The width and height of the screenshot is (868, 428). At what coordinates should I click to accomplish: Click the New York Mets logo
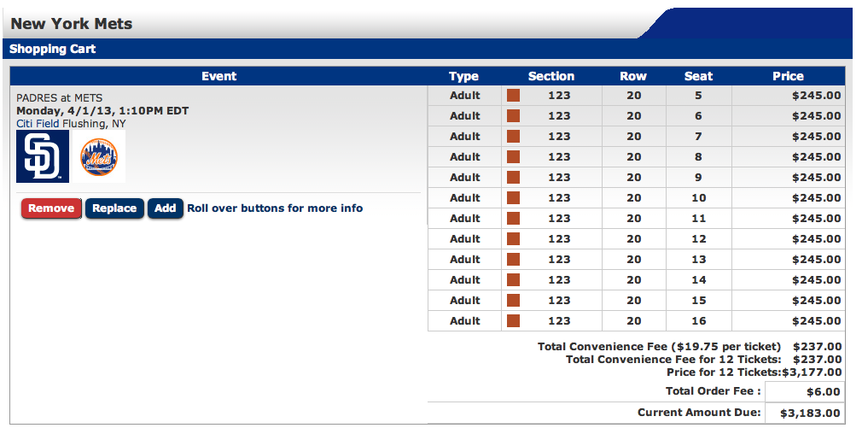pos(99,156)
